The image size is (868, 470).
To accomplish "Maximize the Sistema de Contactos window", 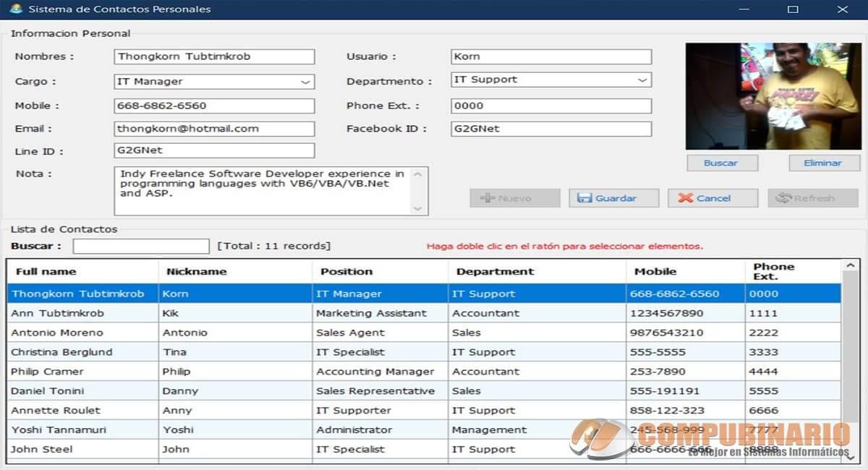I will [793, 9].
